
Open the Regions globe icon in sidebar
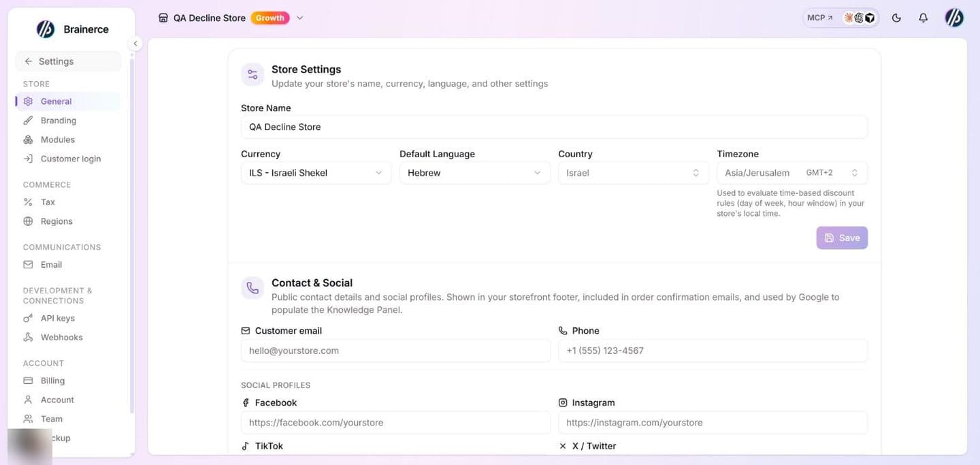(x=28, y=221)
